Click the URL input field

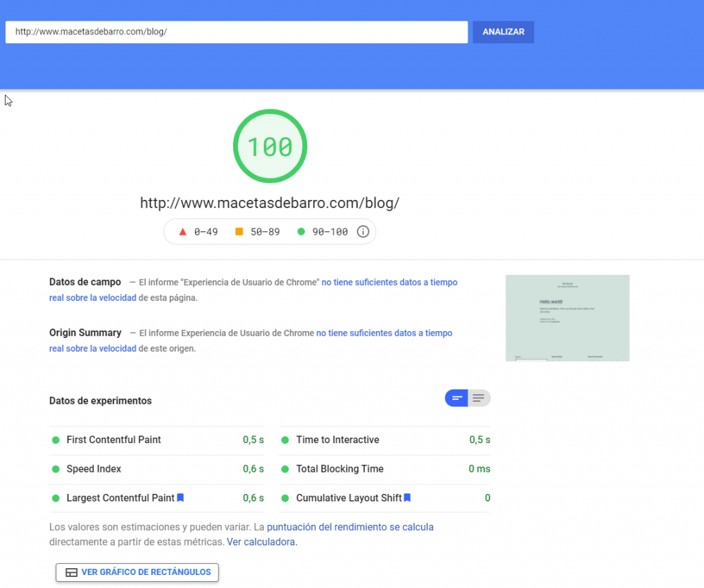tap(236, 32)
